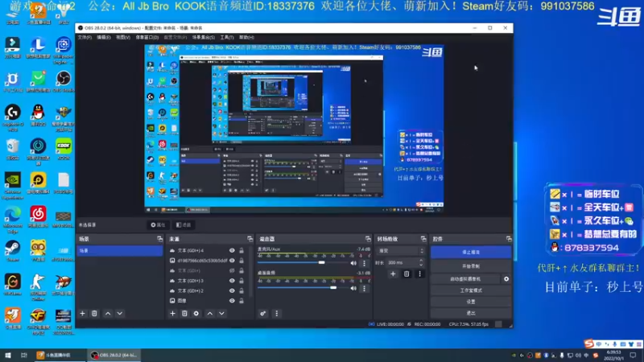This screenshot has height=362, width=644.
Task: Add a new source with plus icon
Action: pos(172,314)
